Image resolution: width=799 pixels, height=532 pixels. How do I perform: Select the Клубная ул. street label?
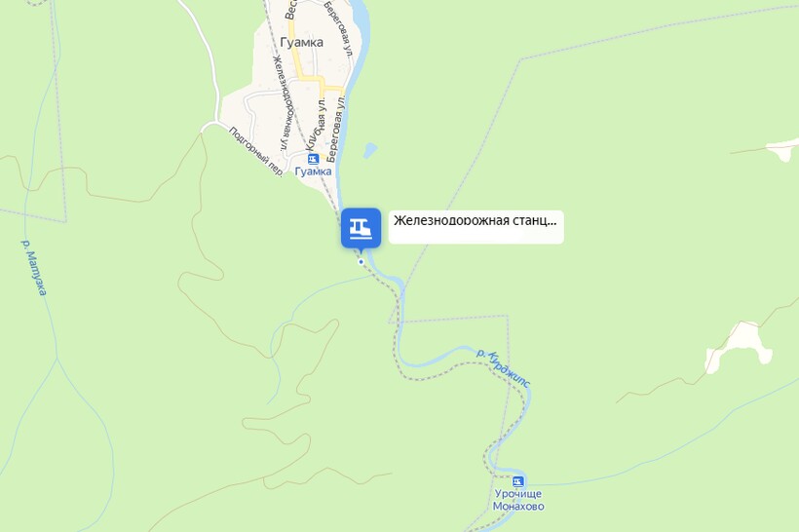pyautogui.click(x=316, y=124)
